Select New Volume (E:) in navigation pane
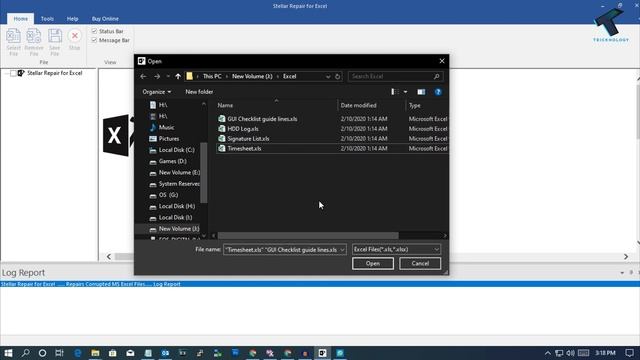The image size is (640, 360). (x=179, y=172)
